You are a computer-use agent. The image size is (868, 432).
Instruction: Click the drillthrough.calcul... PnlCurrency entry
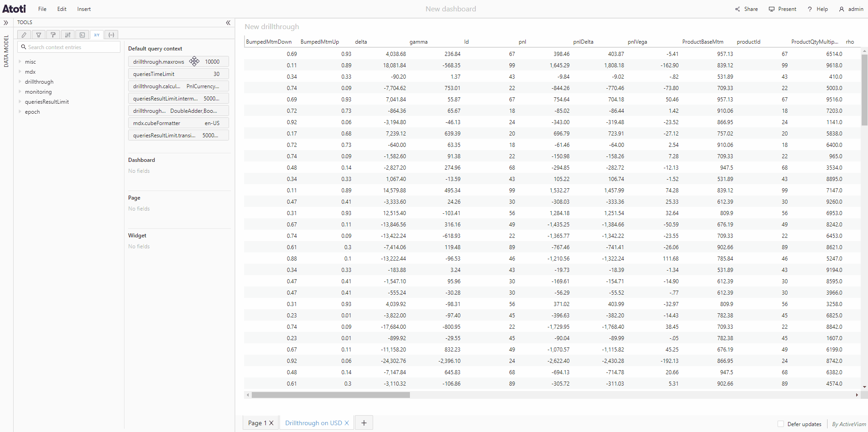179,86
